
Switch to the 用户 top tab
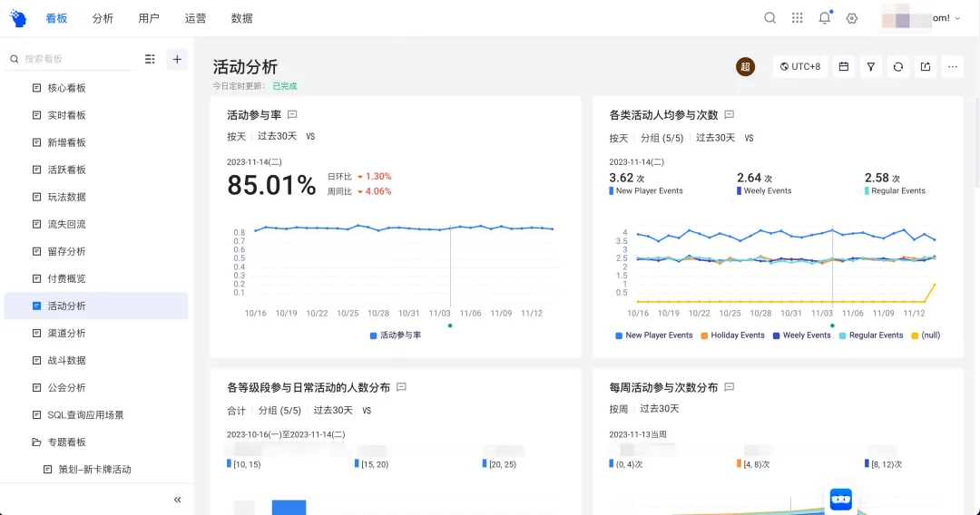pyautogui.click(x=149, y=18)
